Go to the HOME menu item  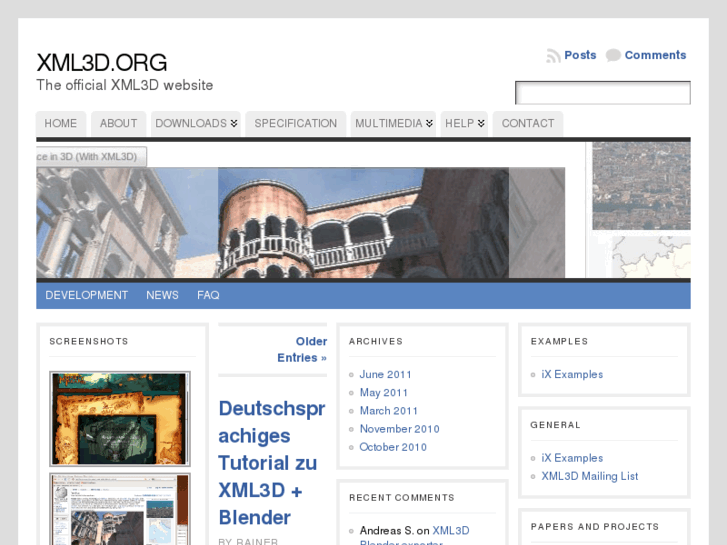point(61,123)
